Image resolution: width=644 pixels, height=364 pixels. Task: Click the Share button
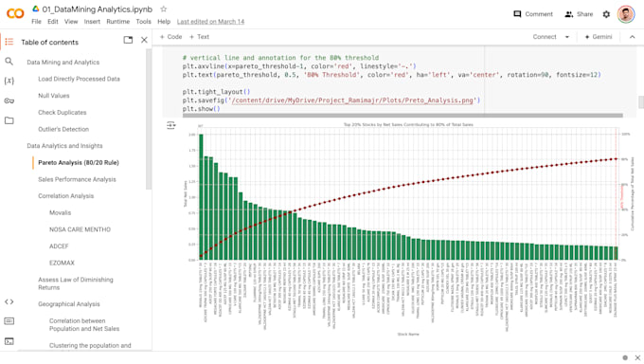pyautogui.click(x=579, y=14)
